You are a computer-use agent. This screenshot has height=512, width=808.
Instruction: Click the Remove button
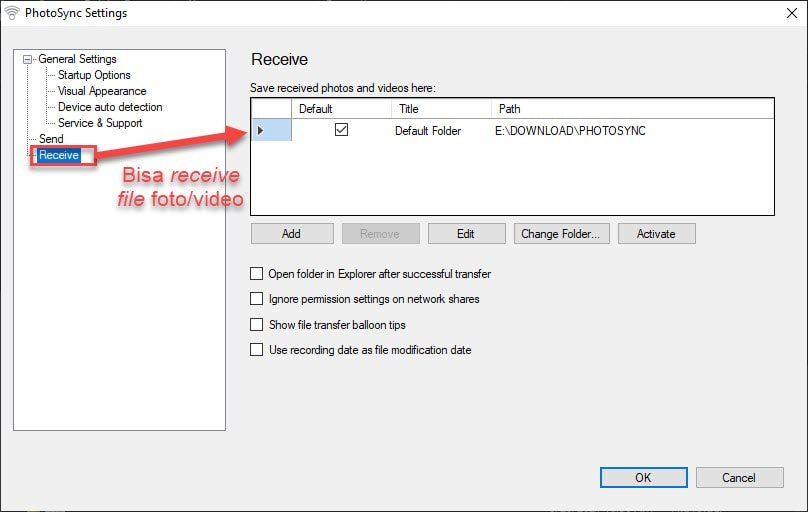tap(381, 233)
